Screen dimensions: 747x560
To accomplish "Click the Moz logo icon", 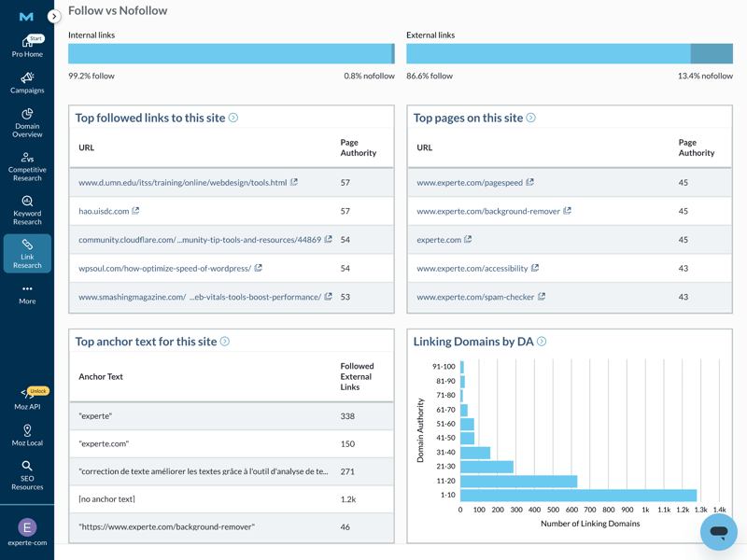I will [x=26, y=16].
